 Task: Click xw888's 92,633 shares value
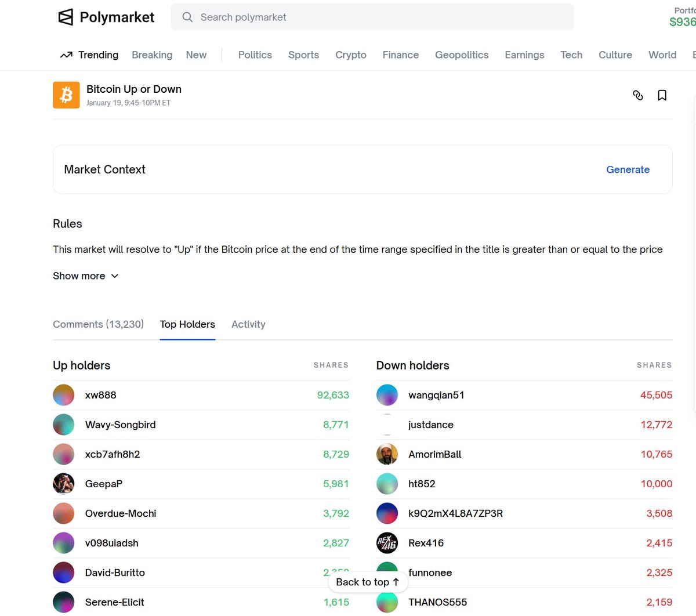tap(333, 395)
